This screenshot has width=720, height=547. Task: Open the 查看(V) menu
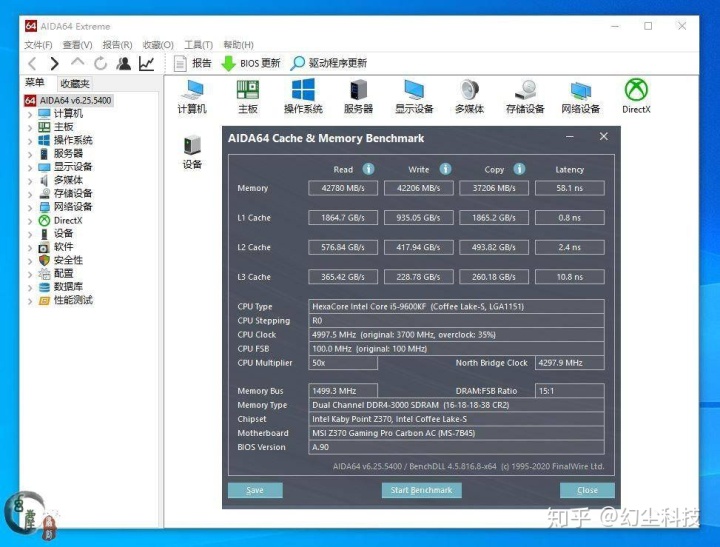[77, 45]
